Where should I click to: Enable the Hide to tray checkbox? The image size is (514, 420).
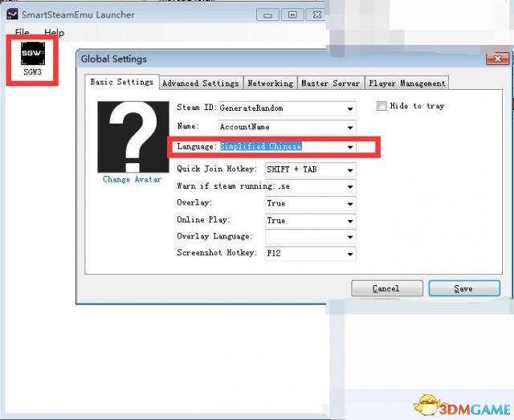pyautogui.click(x=381, y=106)
